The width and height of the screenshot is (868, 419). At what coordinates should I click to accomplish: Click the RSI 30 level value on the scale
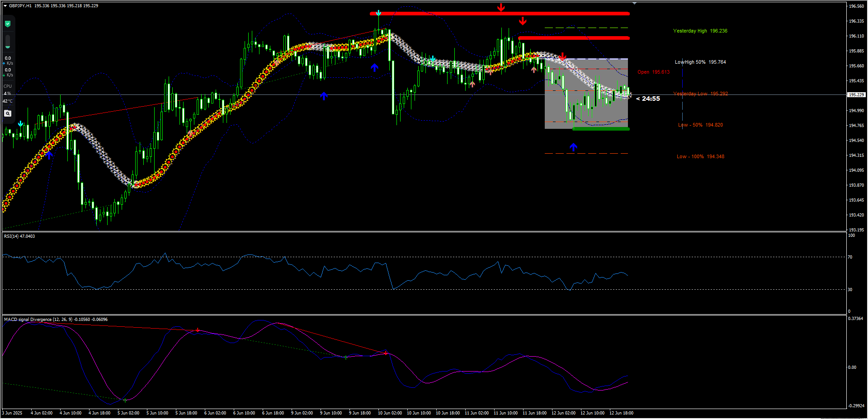850,290
